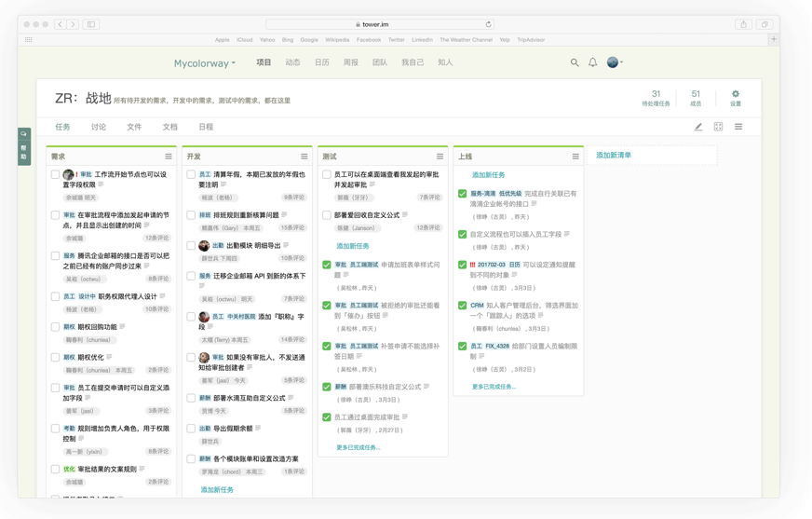Switch to the 讨论 tab

point(99,127)
